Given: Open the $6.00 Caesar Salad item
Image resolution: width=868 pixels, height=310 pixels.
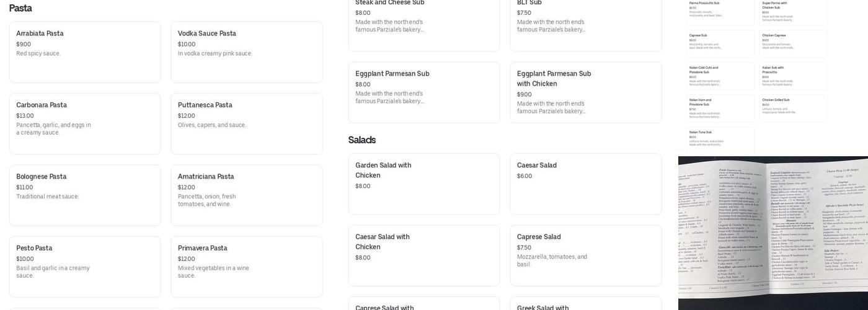Looking at the screenshot, I should [585, 184].
